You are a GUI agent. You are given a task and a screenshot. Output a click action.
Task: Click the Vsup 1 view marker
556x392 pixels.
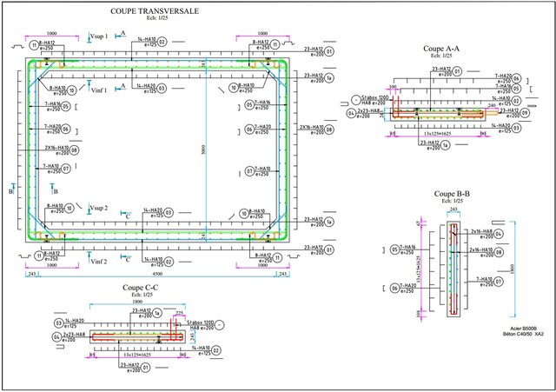click(100, 37)
